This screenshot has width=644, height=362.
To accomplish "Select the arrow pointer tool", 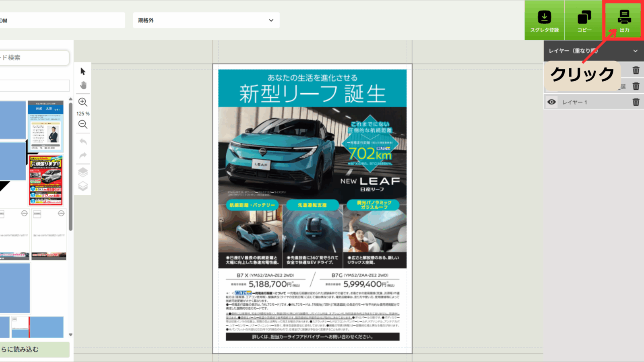I will (x=83, y=71).
